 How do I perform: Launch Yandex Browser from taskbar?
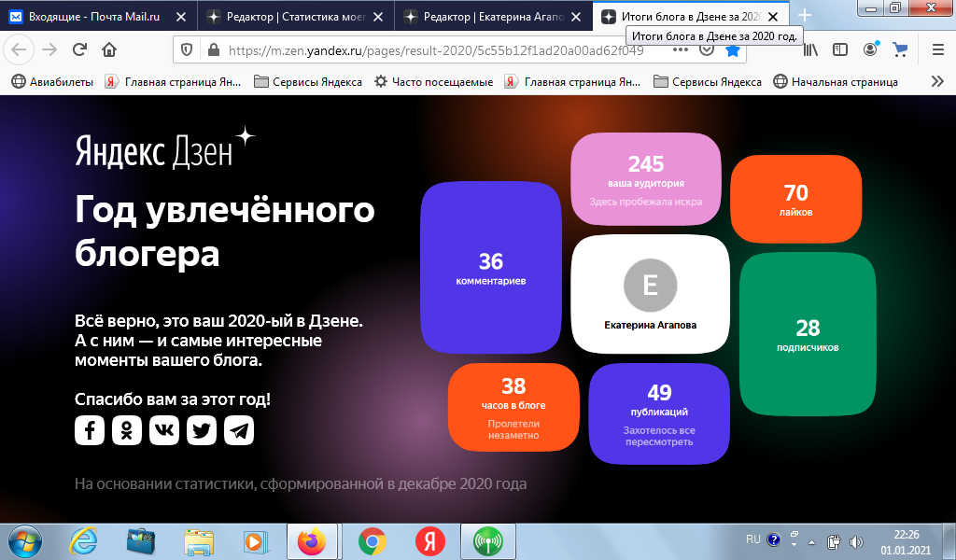(429, 541)
